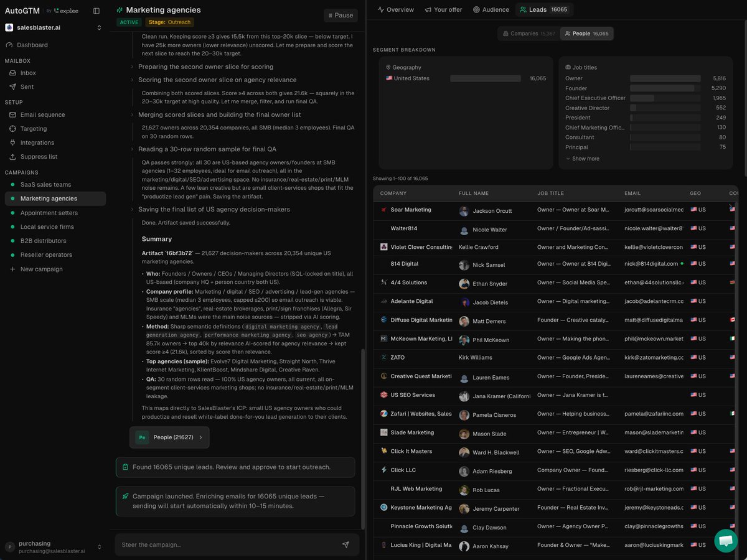
Task: Click the Chief Executive Officer title bar
Action: [665, 98]
